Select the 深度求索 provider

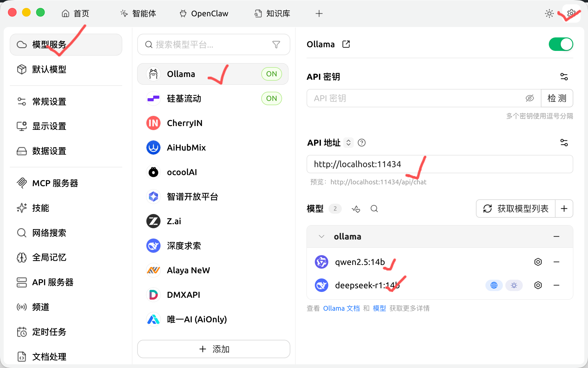pos(213,246)
